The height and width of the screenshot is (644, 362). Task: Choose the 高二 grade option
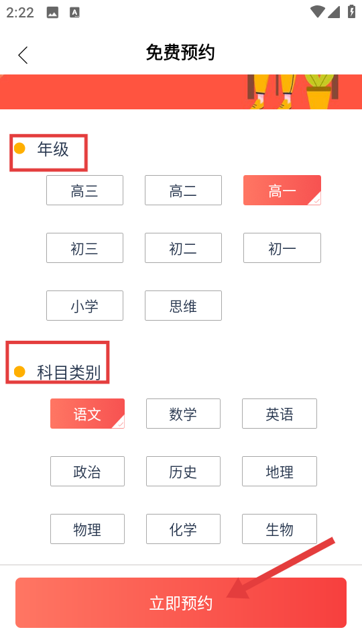click(x=183, y=190)
